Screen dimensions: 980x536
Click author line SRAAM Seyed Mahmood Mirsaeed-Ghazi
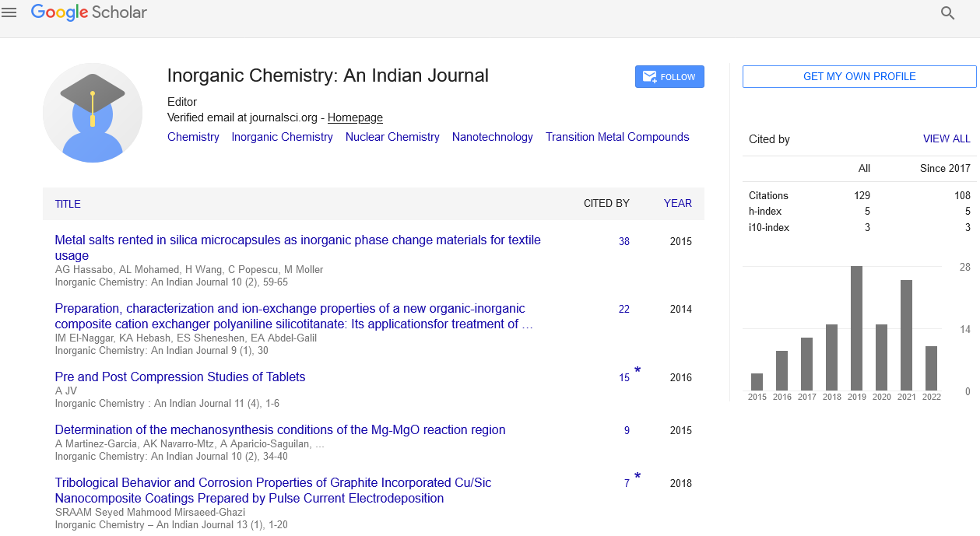150,513
